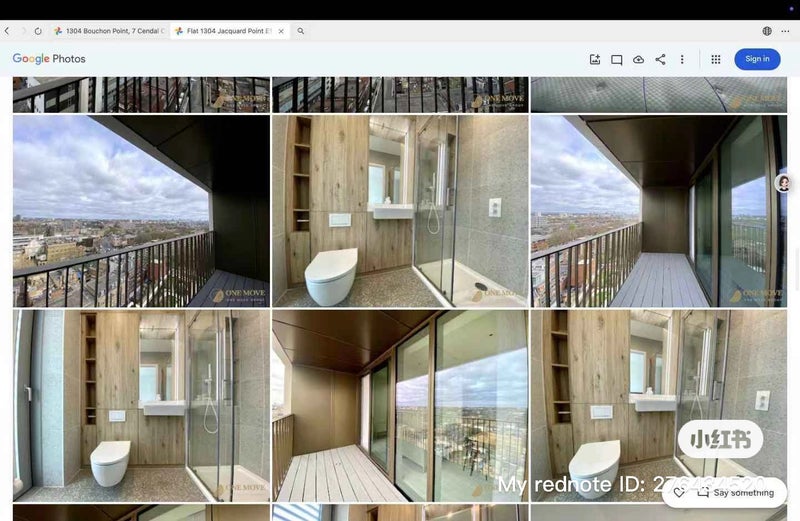Click the Add photos icon

click(x=595, y=59)
